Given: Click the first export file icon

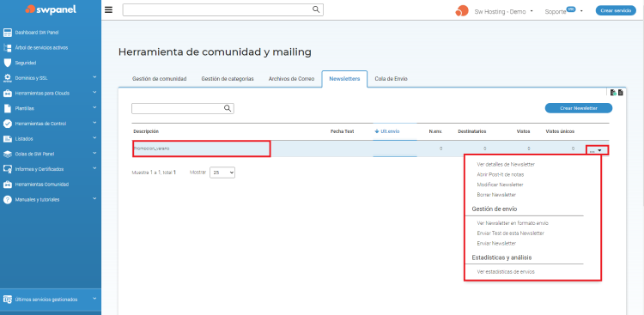Looking at the screenshot, I should (613, 93).
